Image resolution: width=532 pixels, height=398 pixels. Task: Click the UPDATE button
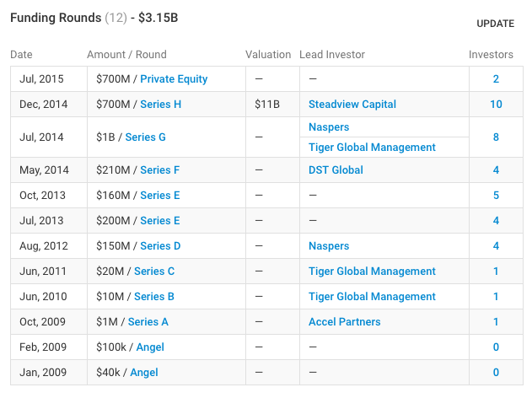pos(495,24)
